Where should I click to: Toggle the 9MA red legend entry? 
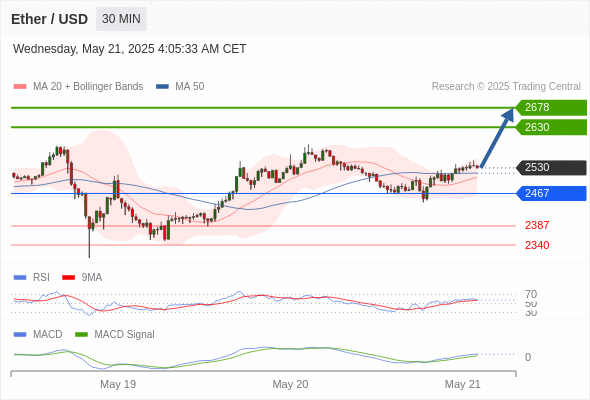(x=82, y=278)
